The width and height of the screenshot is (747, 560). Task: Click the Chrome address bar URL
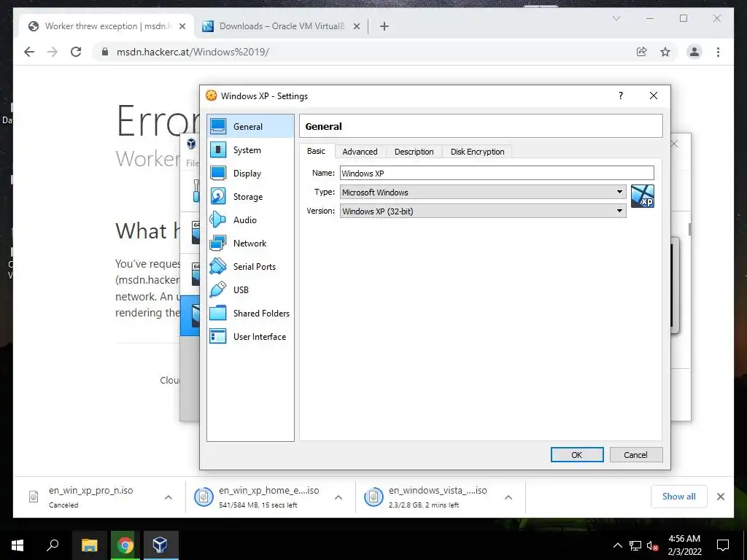click(193, 52)
